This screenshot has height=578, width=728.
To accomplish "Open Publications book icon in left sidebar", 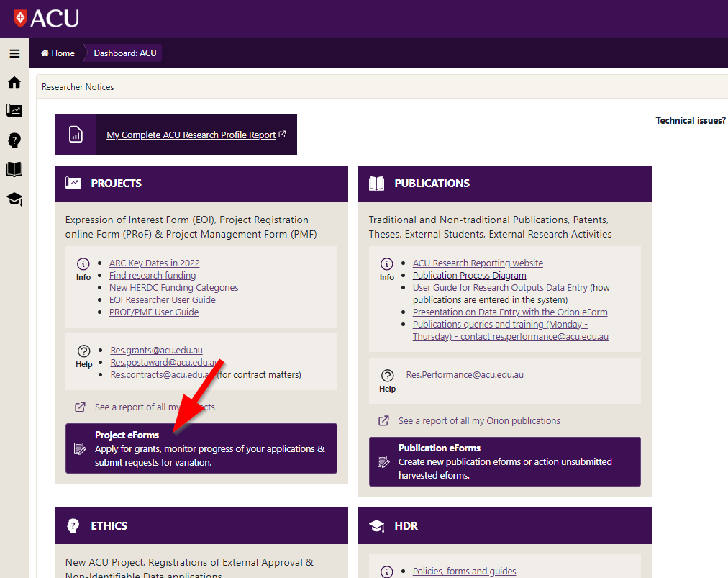I will [14, 170].
